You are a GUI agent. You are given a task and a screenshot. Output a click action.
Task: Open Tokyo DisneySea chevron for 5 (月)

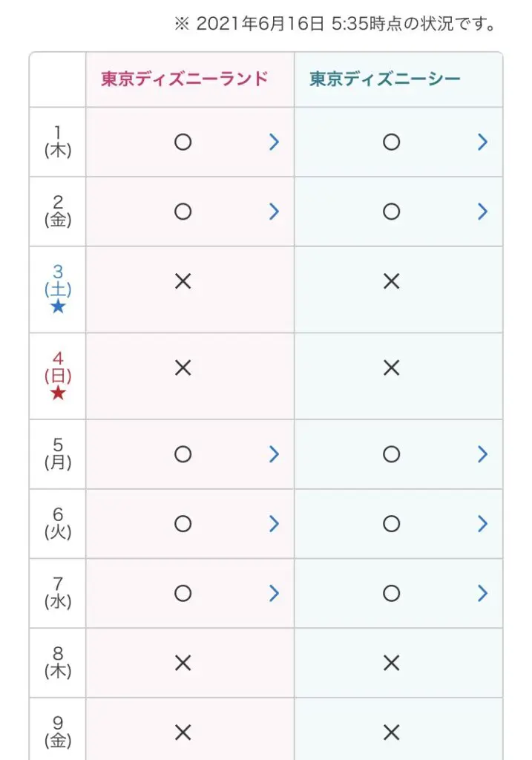tap(482, 454)
